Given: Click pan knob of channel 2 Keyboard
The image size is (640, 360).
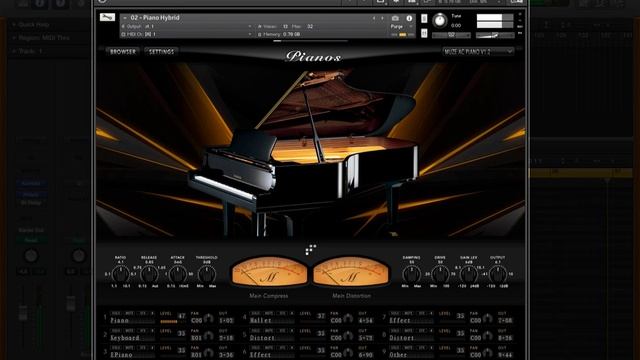Looking at the screenshot, I should (x=209, y=336).
